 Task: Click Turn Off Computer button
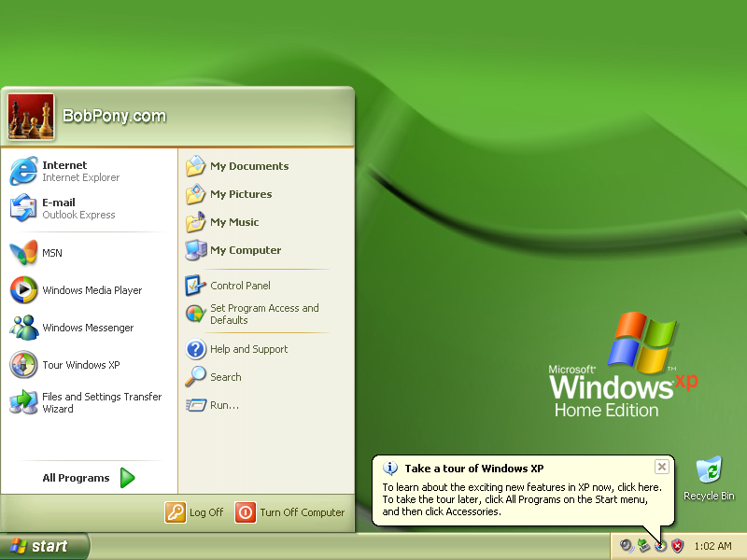coord(289,512)
